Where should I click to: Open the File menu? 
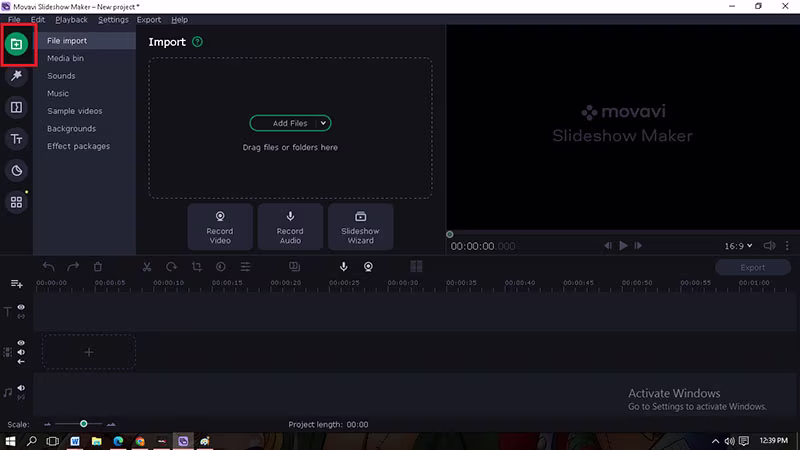pos(14,20)
